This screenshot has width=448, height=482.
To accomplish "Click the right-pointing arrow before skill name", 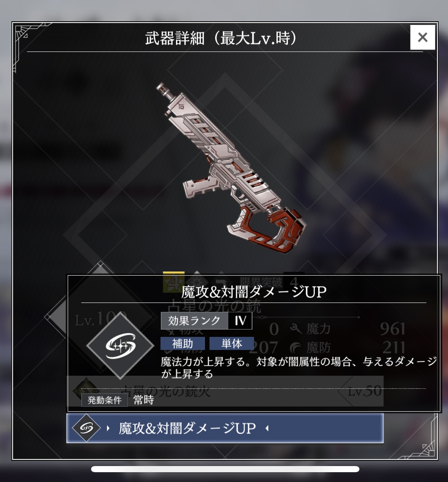I will [108, 428].
